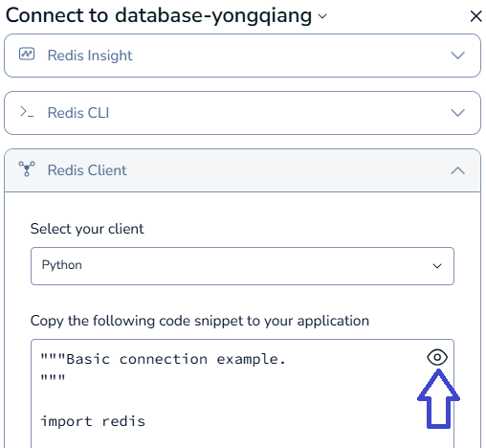The image size is (486, 448).
Task: Click the 'Select your client' label
Action: [87, 229]
